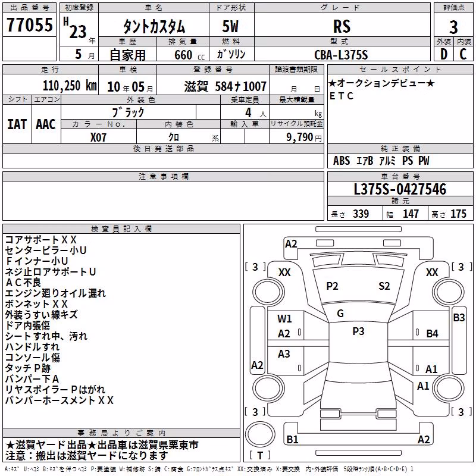Image resolution: width=476 pixels, height=476 pixels.
Task: Select the B4 mark on the door
Action: (433, 334)
